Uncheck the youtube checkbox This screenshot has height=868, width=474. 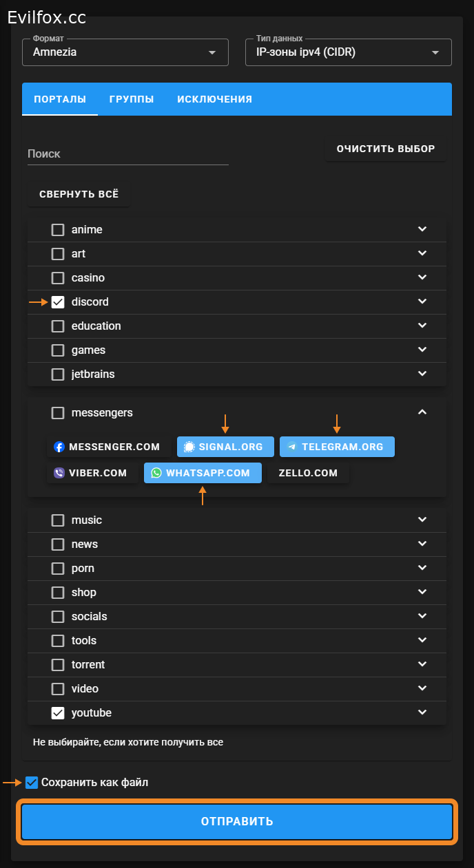pyautogui.click(x=58, y=713)
